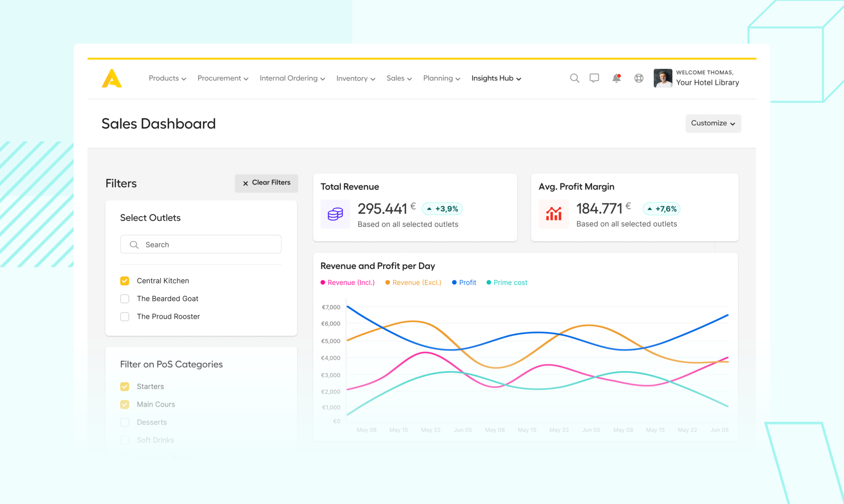Check The Bearded Goat outlet
Viewport: 844px width, 504px height.
(124, 299)
